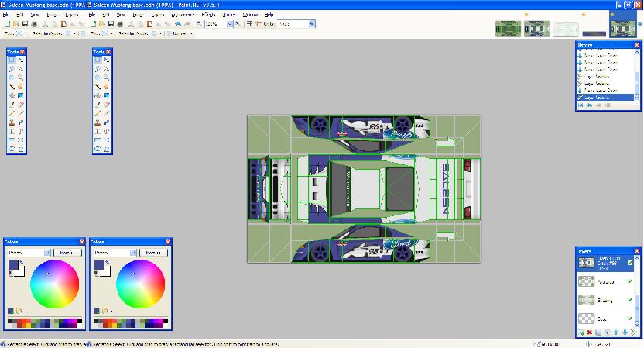Click the History panel scrollbar
This screenshot has height=348, width=644.
[x=637, y=74]
